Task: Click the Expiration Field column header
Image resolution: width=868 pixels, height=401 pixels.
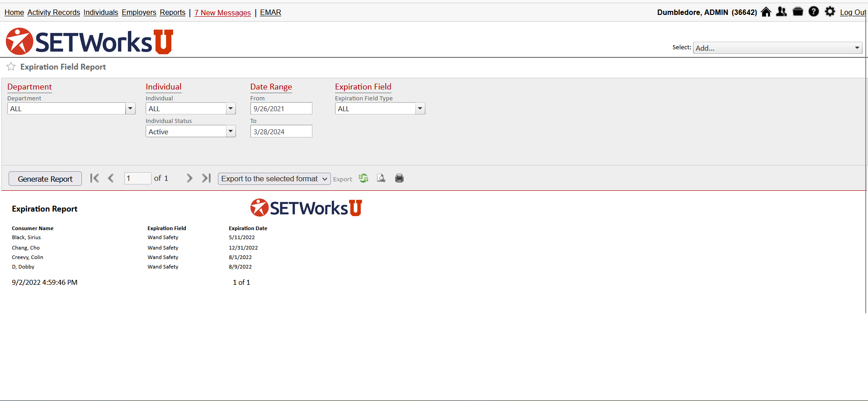Action: point(167,228)
